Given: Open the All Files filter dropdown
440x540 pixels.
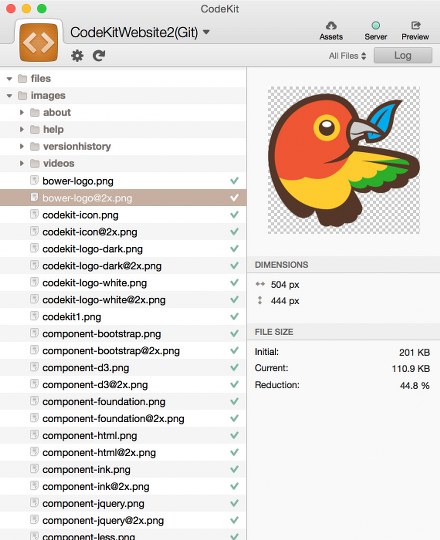Looking at the screenshot, I should [x=347, y=56].
